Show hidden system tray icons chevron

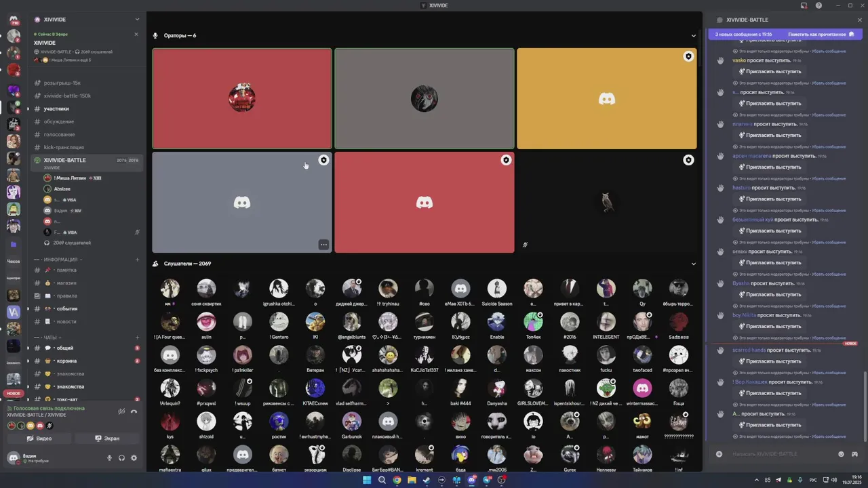tap(758, 480)
